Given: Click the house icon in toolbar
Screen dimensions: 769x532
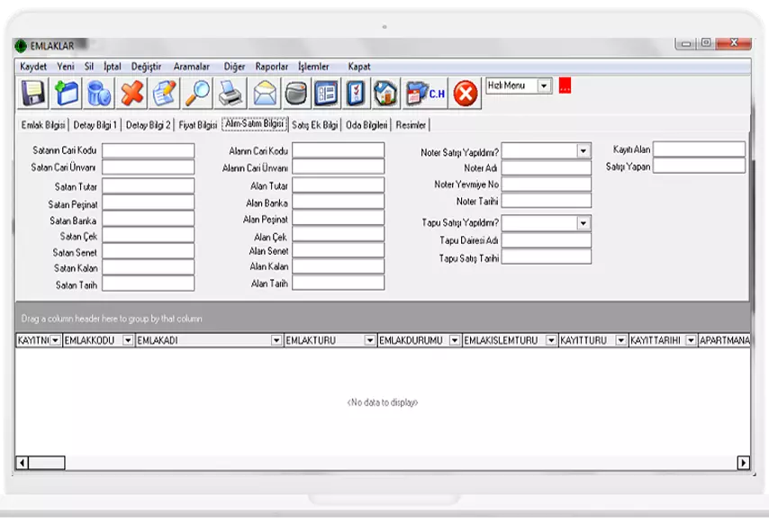Looking at the screenshot, I should click(385, 93).
